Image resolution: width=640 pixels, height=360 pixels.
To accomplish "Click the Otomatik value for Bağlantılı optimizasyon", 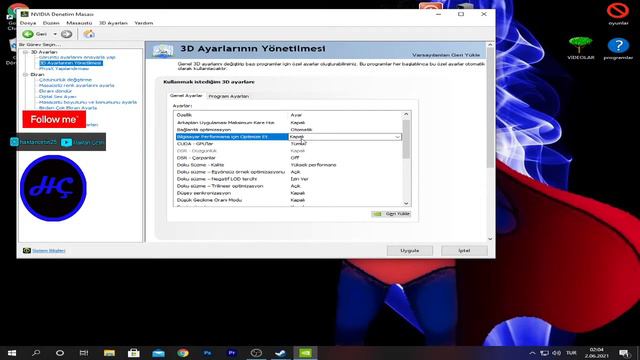I will [301, 129].
